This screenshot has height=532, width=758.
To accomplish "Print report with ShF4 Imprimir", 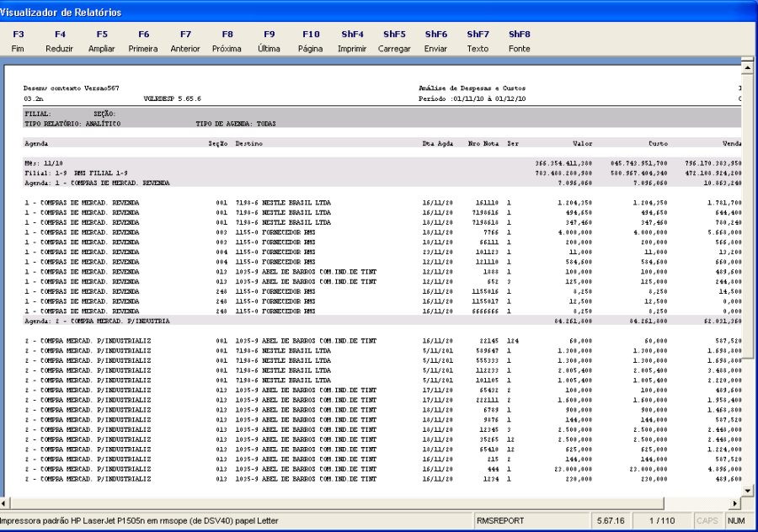I will [352, 41].
